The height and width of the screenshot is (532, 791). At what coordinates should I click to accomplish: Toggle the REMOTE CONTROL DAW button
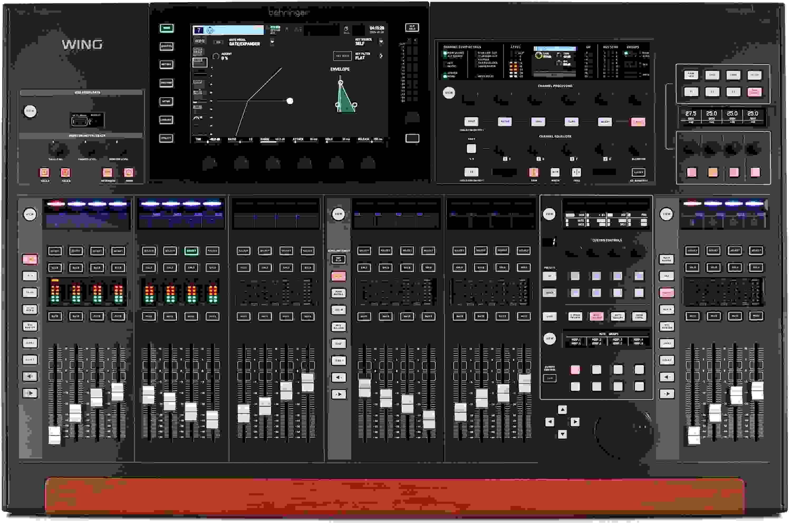(550, 379)
